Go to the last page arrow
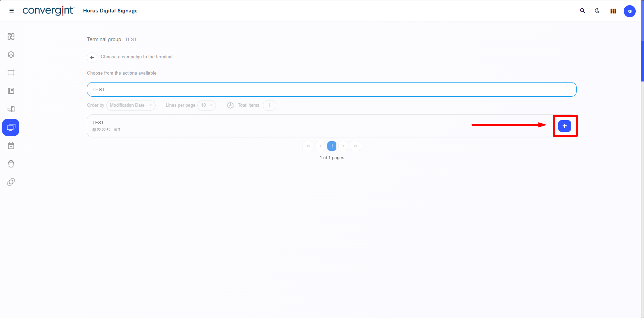Viewport: 644px width, 318px height. click(x=355, y=146)
